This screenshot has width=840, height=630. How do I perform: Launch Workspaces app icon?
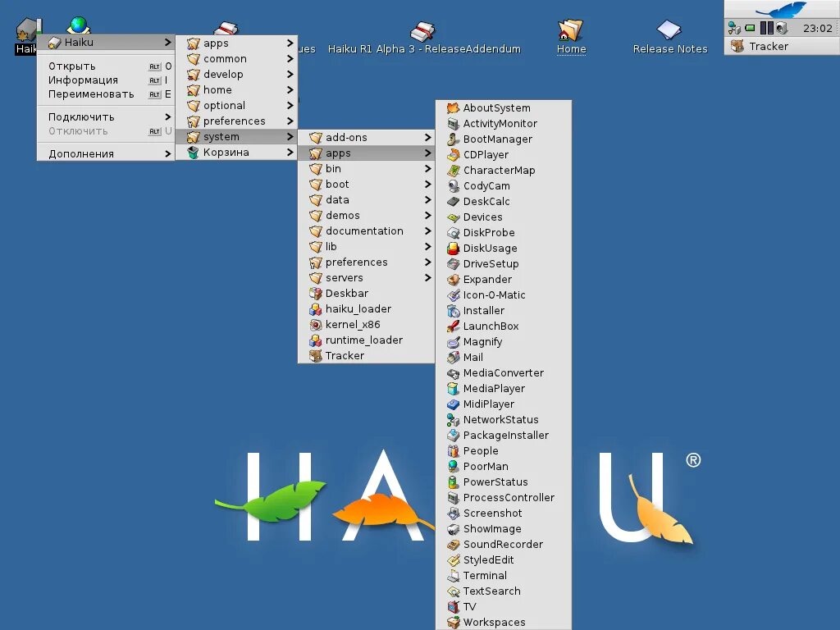point(453,622)
